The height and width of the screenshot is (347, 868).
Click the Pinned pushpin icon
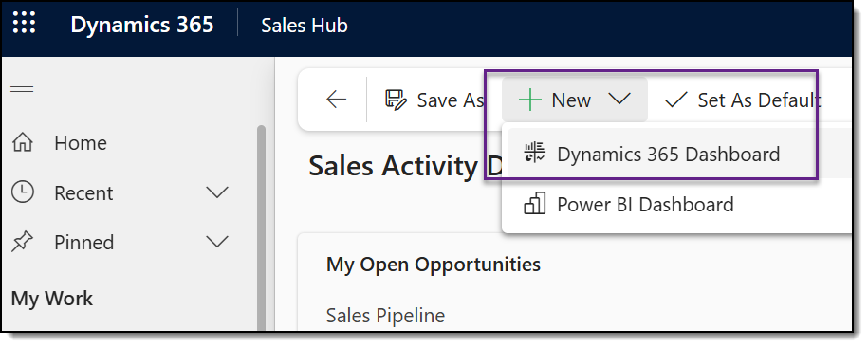pos(22,242)
